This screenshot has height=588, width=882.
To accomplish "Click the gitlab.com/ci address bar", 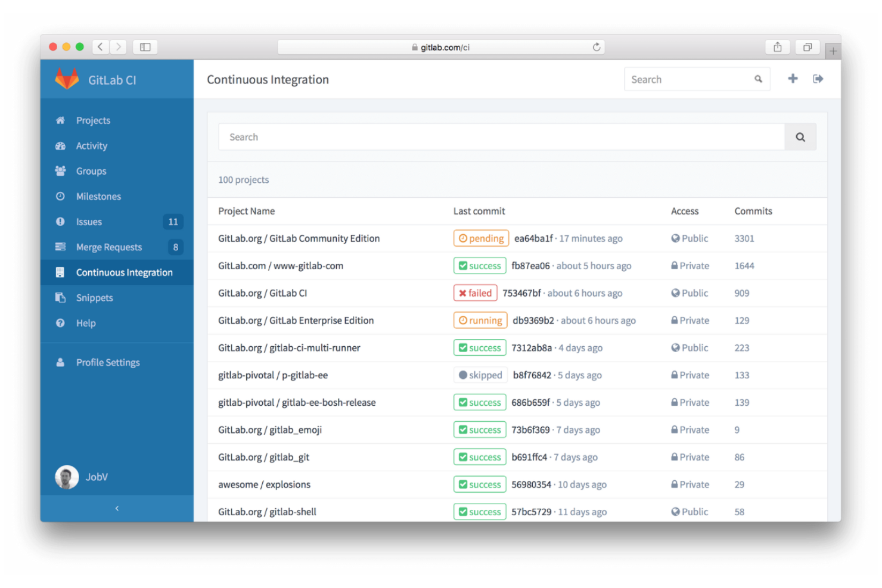I will [441, 47].
